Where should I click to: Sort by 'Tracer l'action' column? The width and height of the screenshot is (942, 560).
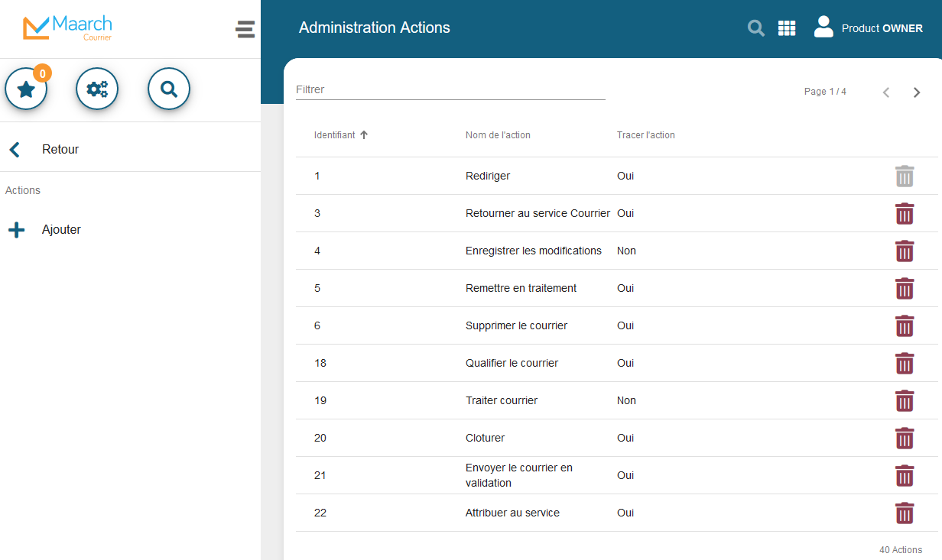click(x=645, y=135)
